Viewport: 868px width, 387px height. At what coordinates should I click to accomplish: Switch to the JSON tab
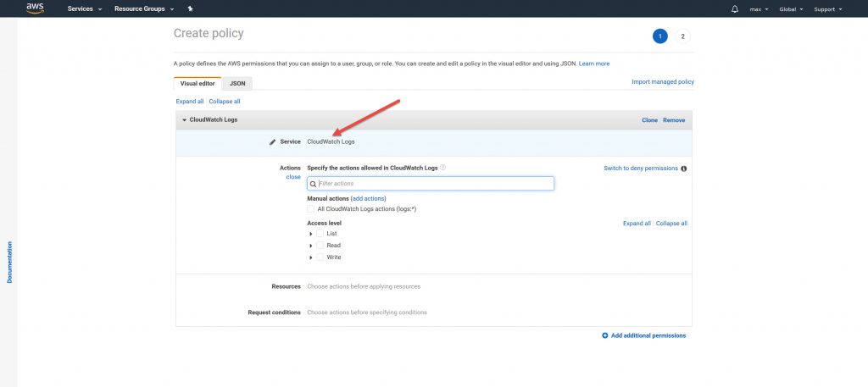pos(237,83)
